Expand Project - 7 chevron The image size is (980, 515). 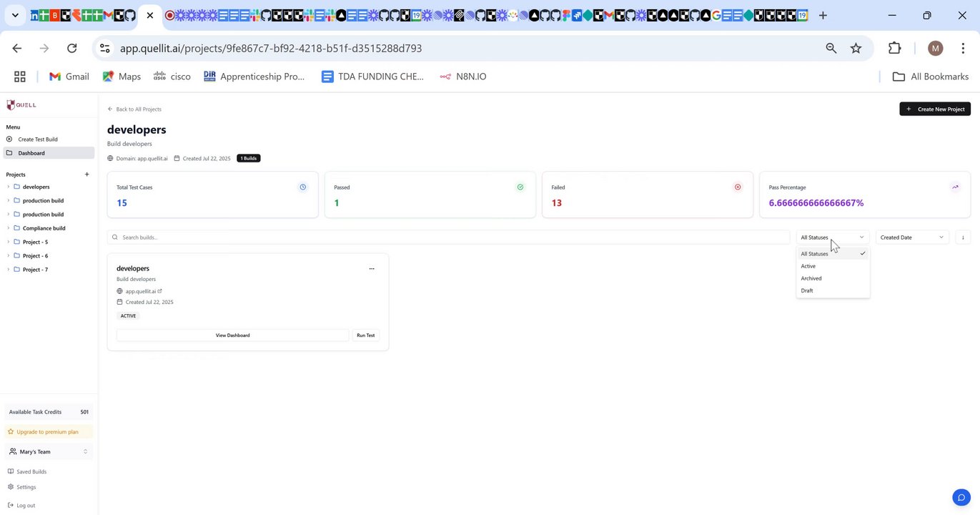(x=9, y=270)
